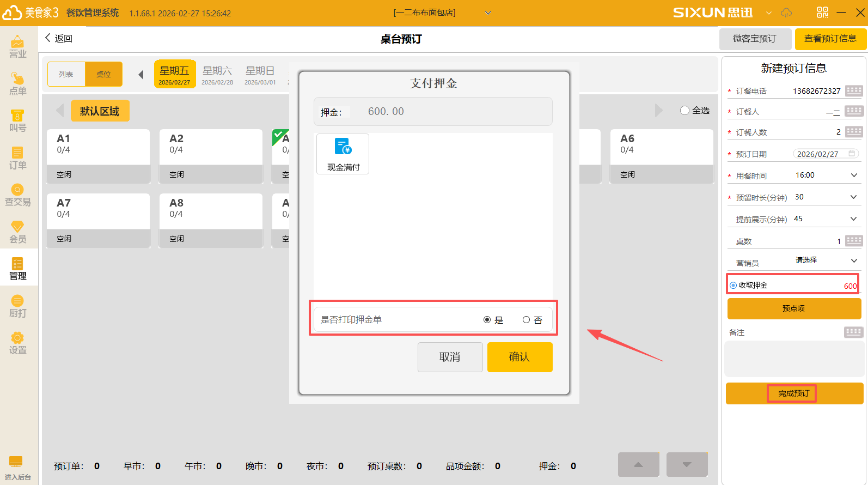Open the 叫号 queue calling icon
Image resolution: width=868 pixels, height=485 pixels.
[x=17, y=120]
